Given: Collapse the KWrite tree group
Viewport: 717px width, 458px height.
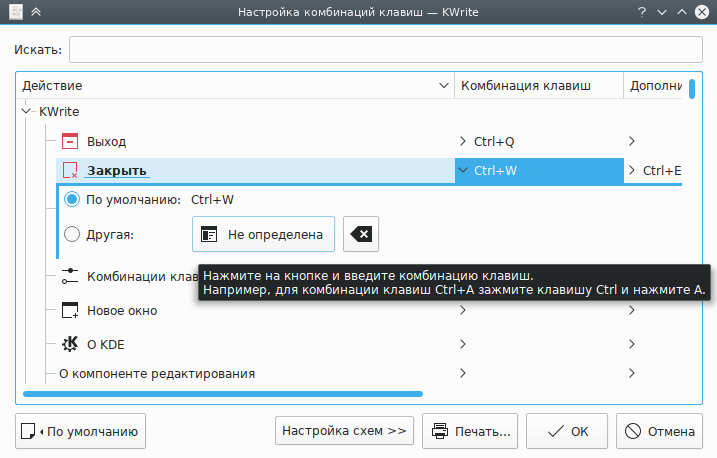Looking at the screenshot, I should (x=27, y=112).
